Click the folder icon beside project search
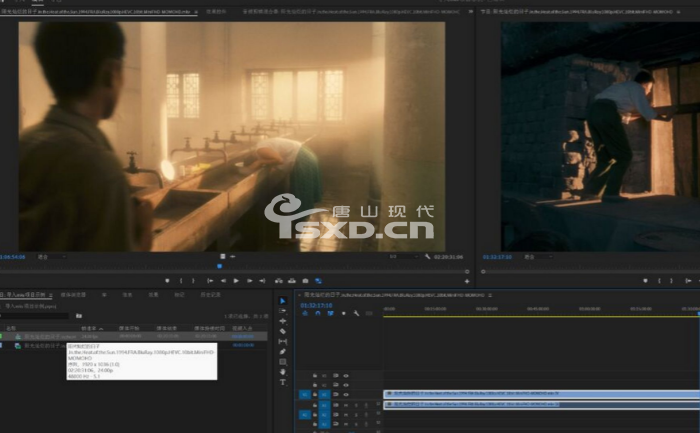 point(79,316)
